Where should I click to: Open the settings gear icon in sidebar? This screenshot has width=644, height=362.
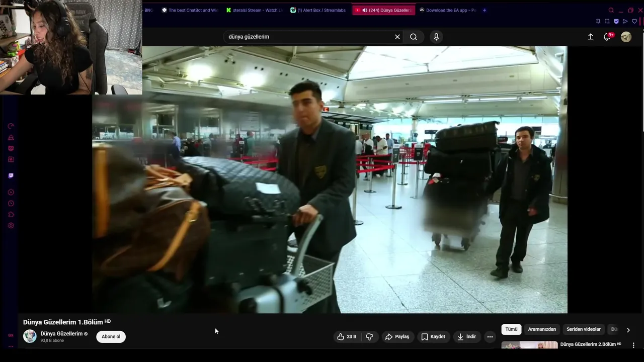(x=11, y=225)
